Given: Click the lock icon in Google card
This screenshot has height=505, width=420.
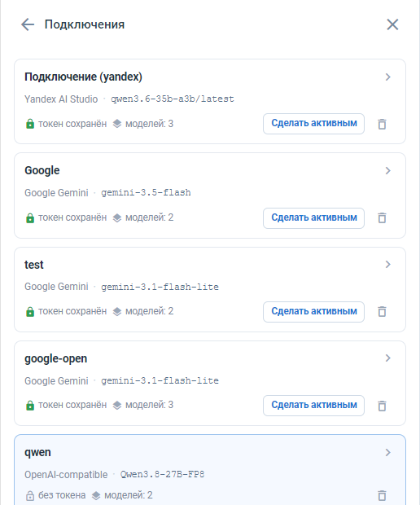Looking at the screenshot, I should (x=30, y=217).
